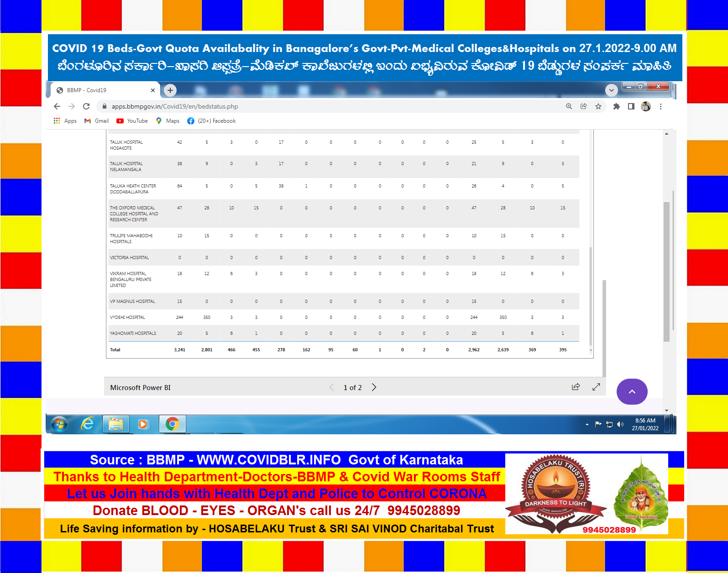The image size is (728, 573).
Task: Open page zoom icon in address bar
Action: click(x=569, y=106)
